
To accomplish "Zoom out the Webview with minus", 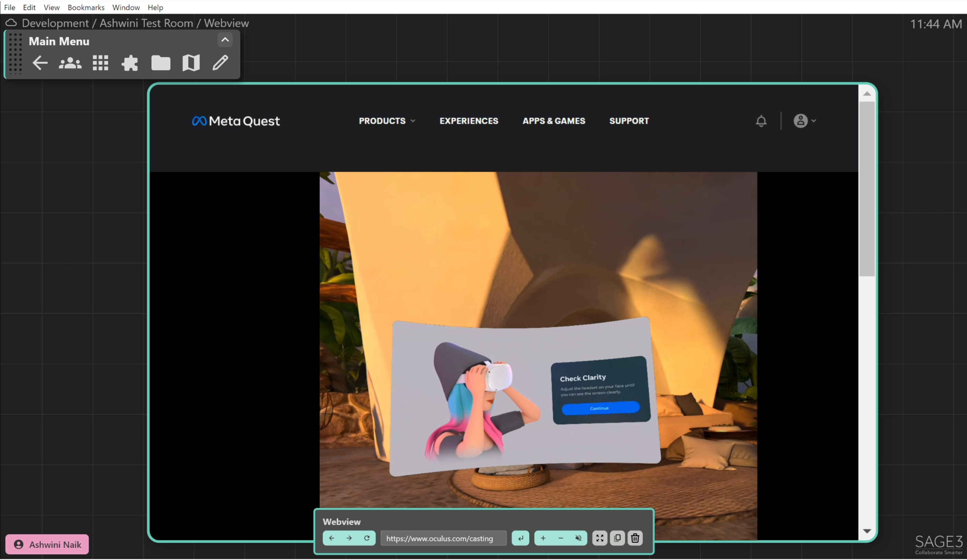I will pyautogui.click(x=560, y=538).
